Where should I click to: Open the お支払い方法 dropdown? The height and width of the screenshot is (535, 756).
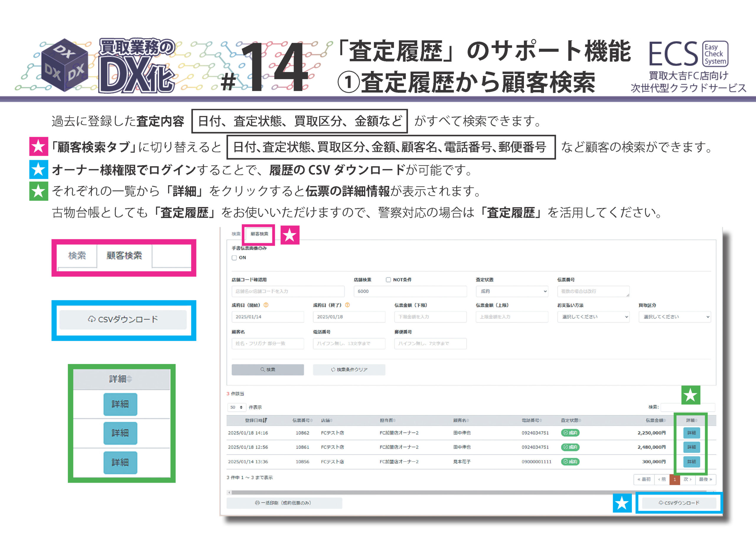593,317
